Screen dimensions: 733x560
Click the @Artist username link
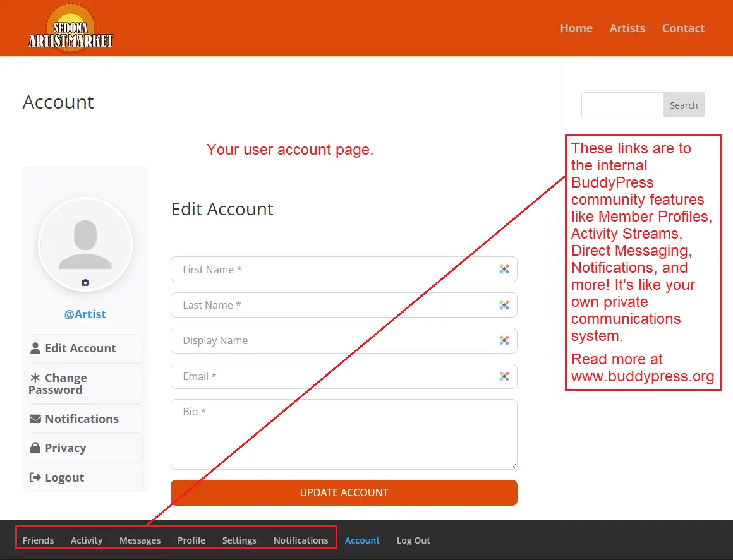pos(85,314)
